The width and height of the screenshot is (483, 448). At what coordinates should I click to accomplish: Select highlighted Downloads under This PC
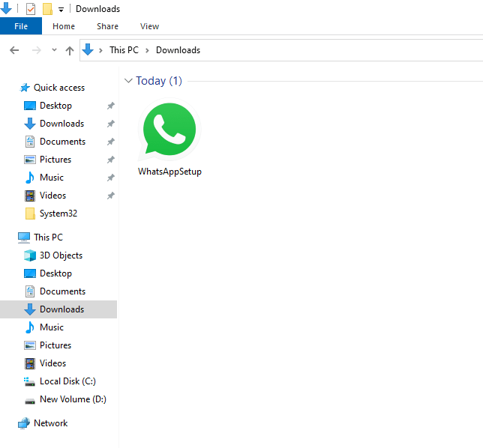coord(58,309)
